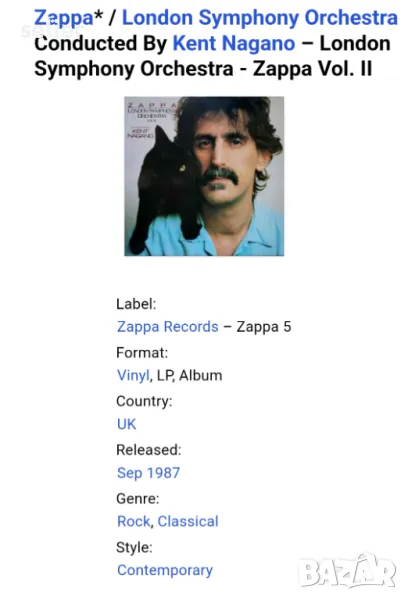Select the Rock genre link
Viewport: 408px width, 600px height.
click(x=134, y=521)
